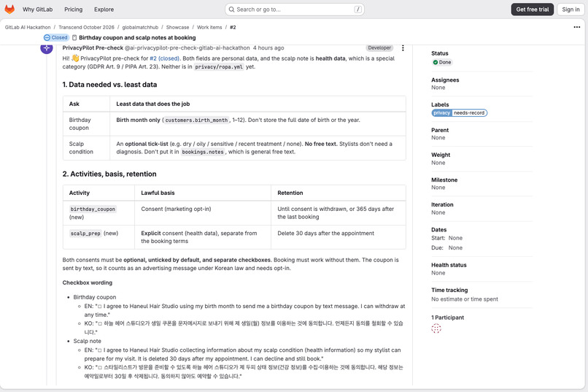Click the Assignees None value

coord(438,88)
